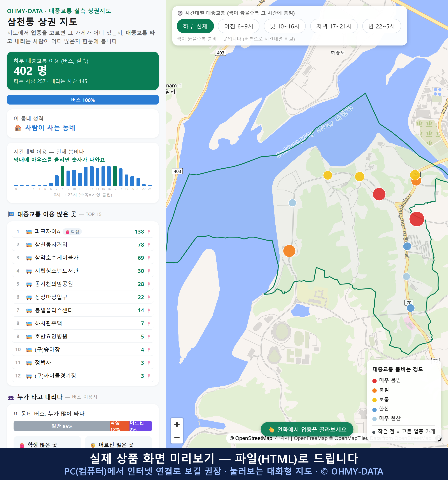
Task: Click the bus icon in the 삼천동사거리 row
Action: click(29, 245)
